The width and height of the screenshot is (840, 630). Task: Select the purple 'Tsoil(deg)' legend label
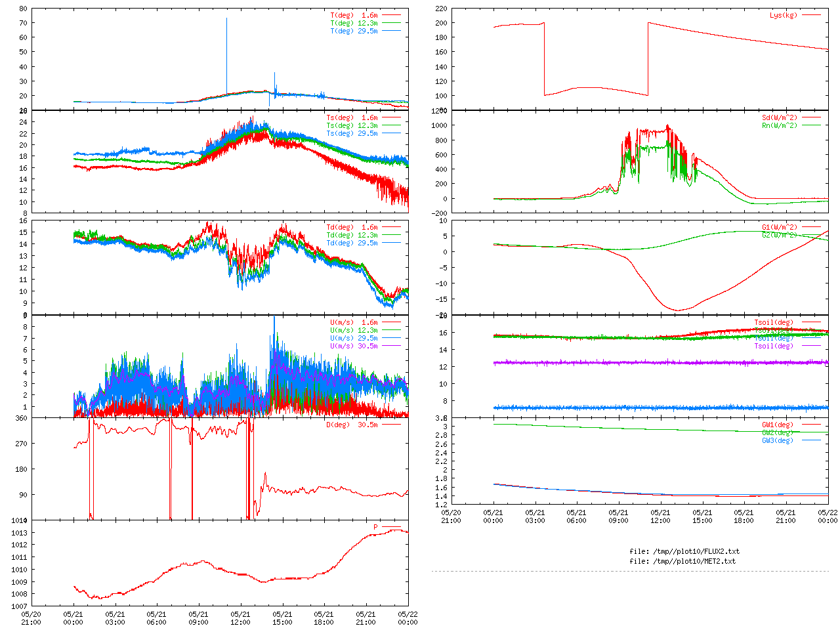(x=774, y=346)
